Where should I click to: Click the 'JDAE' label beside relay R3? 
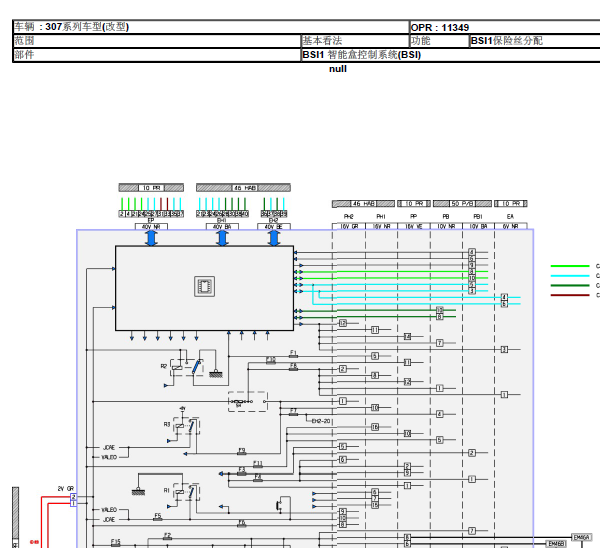click(109, 447)
